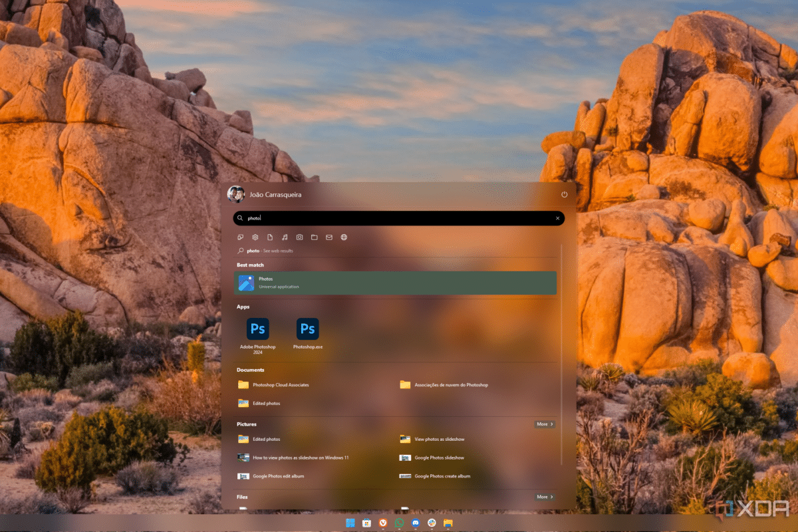
Task: Open Photos best match result
Action: point(396,283)
